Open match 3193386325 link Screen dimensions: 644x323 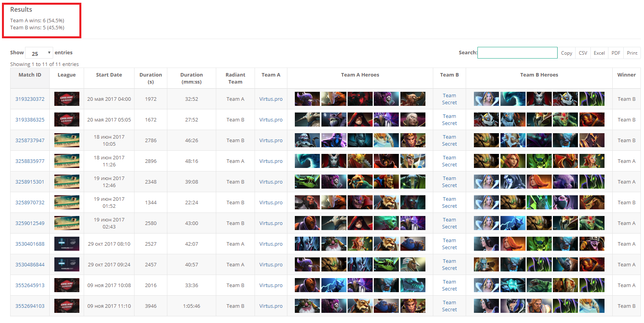click(x=30, y=120)
